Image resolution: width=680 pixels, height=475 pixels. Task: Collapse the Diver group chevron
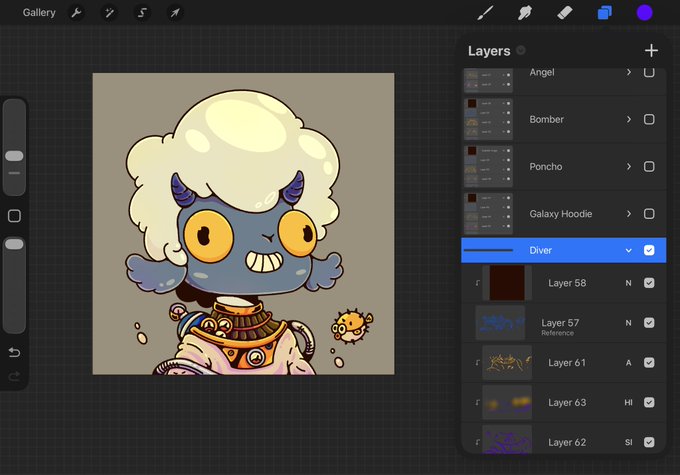click(628, 251)
